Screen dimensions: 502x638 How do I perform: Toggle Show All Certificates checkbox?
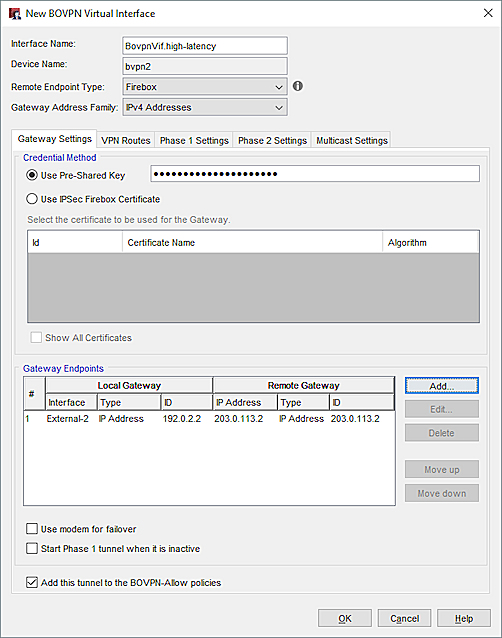(x=36, y=337)
